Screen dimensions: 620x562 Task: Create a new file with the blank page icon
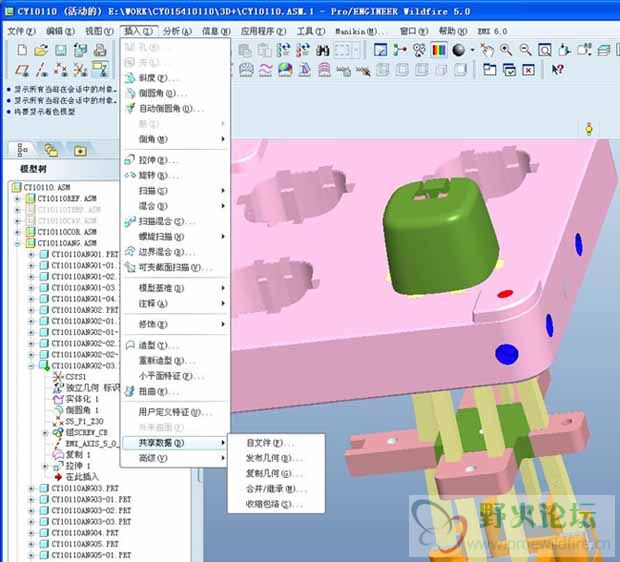22,50
